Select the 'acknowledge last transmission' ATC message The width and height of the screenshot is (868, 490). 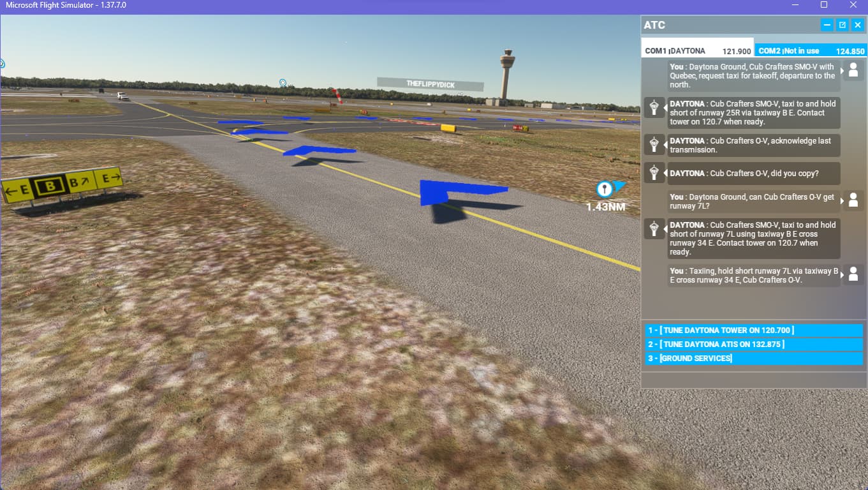[x=754, y=145]
